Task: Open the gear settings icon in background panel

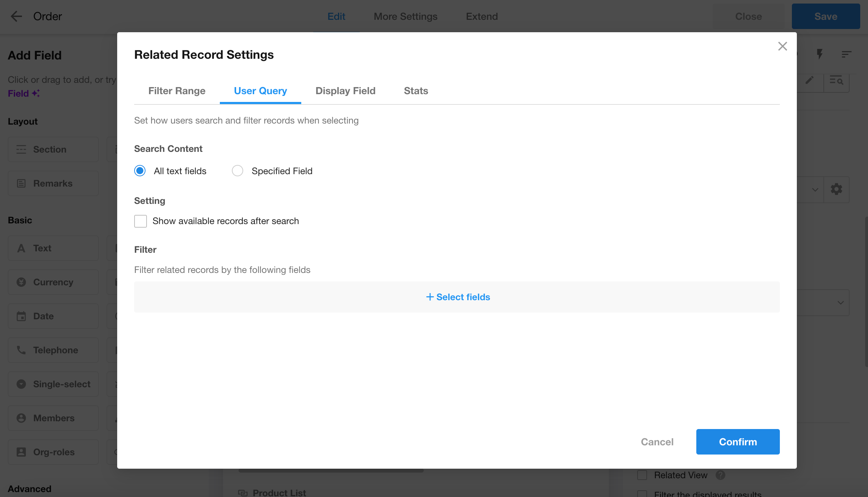Action: tap(836, 189)
